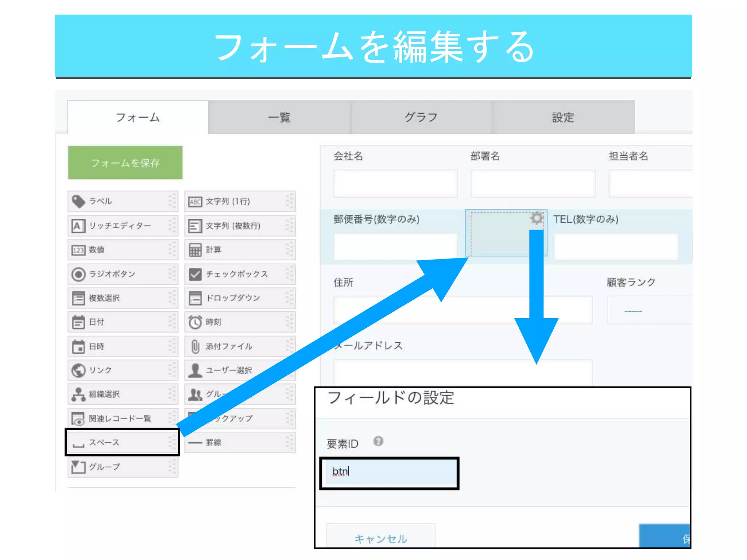Click the 数値 item label
This screenshot has width=747, height=560.
[97, 250]
